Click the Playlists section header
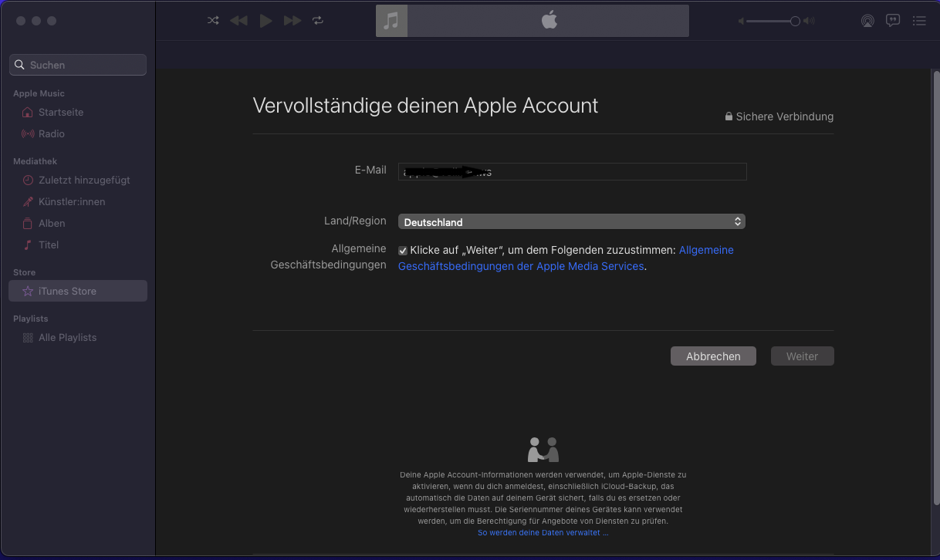 tap(30, 319)
